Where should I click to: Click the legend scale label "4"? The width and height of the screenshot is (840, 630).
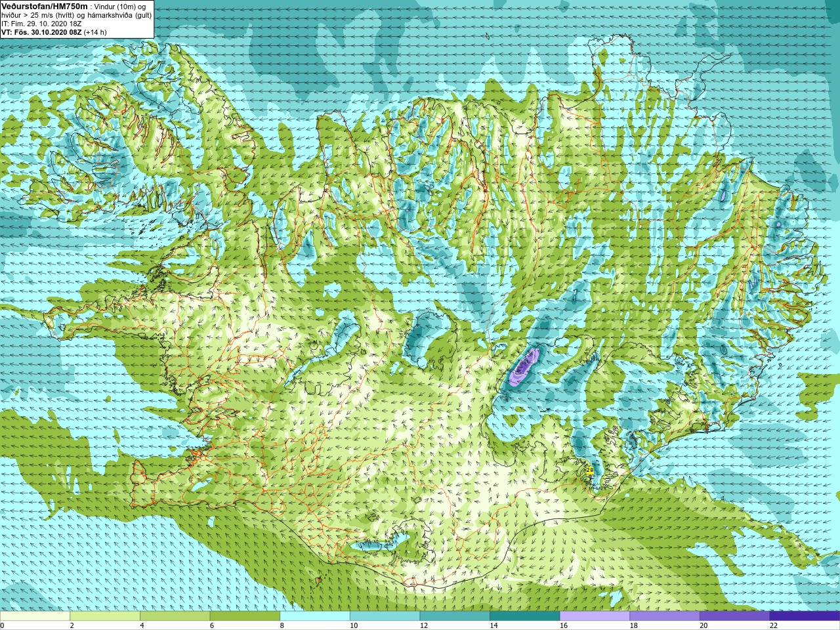coord(142,625)
